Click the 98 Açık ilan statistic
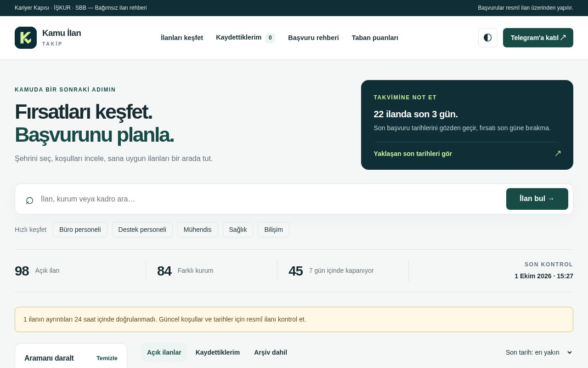Image resolution: width=588 pixels, height=368 pixels. pos(37,271)
